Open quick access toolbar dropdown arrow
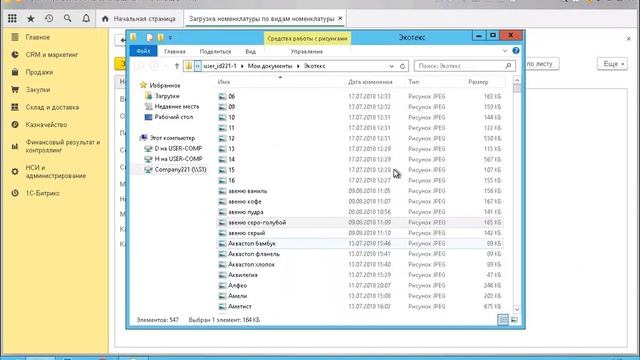The height and width of the screenshot is (360, 640). [x=170, y=38]
